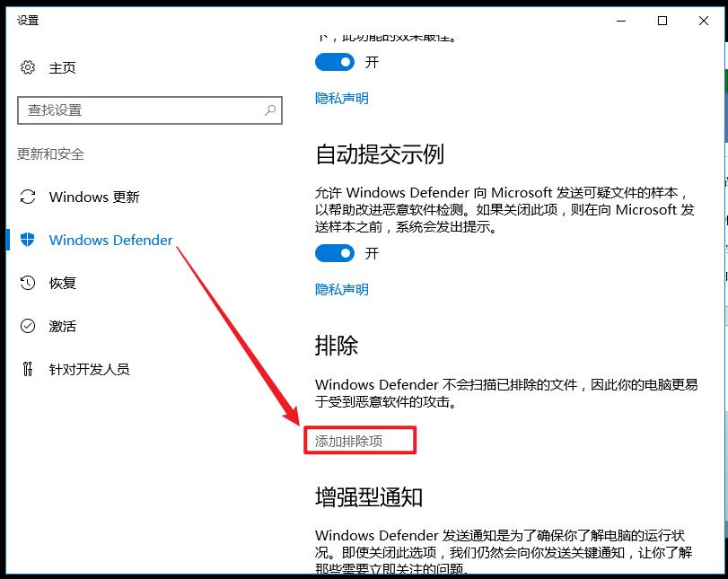Turn off the cloud protection toggle above 自动提交示例
Viewport: 728px width, 579px height.
pos(335,62)
